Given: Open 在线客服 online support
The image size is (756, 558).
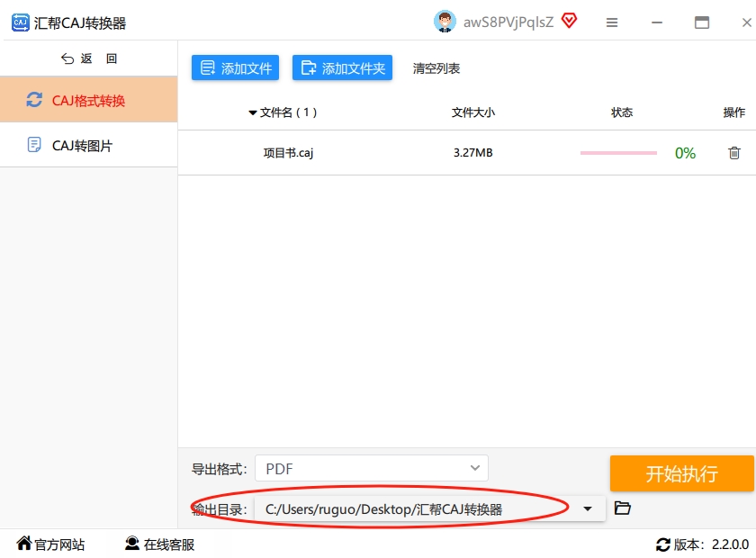Looking at the screenshot, I should click(x=159, y=544).
